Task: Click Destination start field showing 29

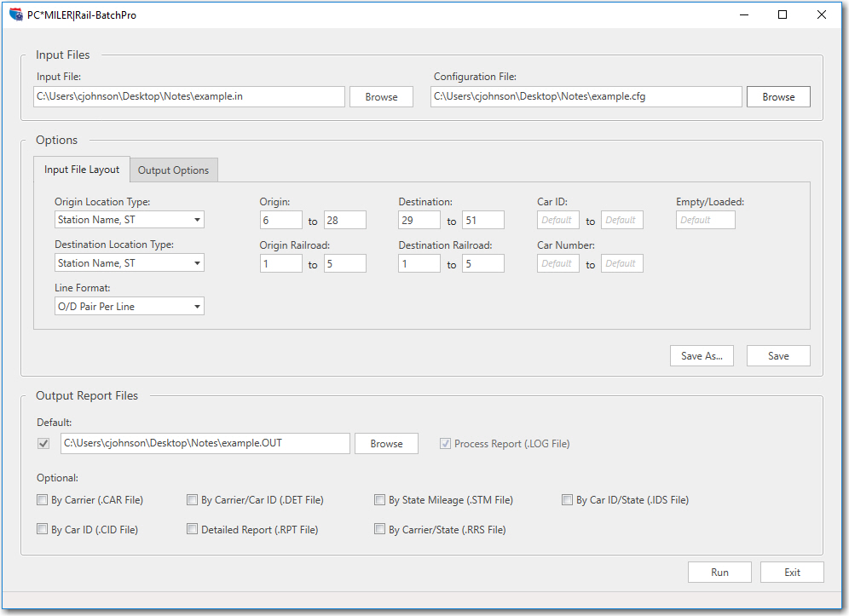Action: point(419,221)
